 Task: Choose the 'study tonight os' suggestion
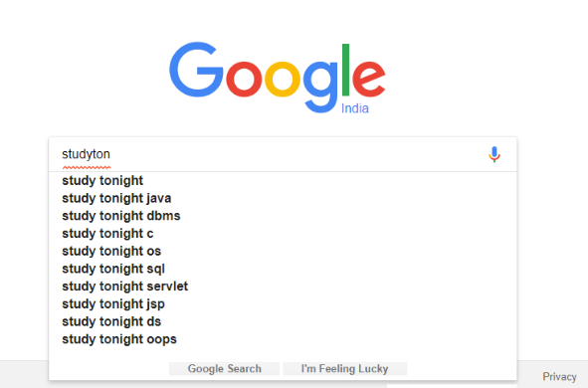[x=283, y=251]
